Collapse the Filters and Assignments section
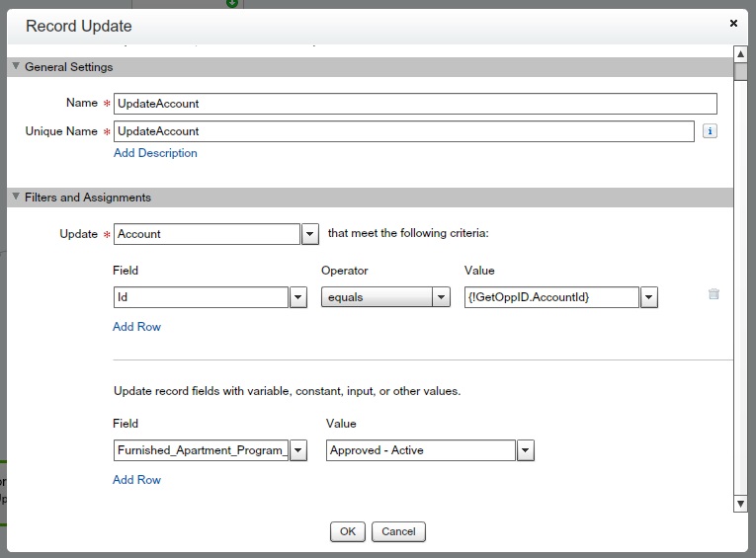This screenshot has height=558, width=756. pos(15,198)
